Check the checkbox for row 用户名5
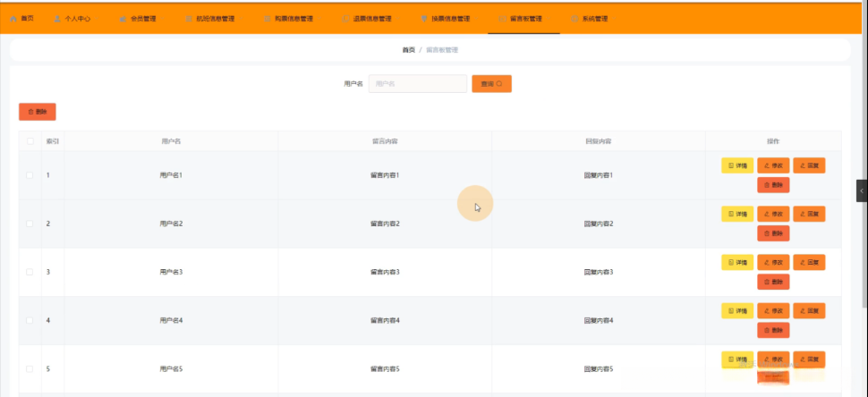Screen dimensions: 868x397 click(30, 368)
